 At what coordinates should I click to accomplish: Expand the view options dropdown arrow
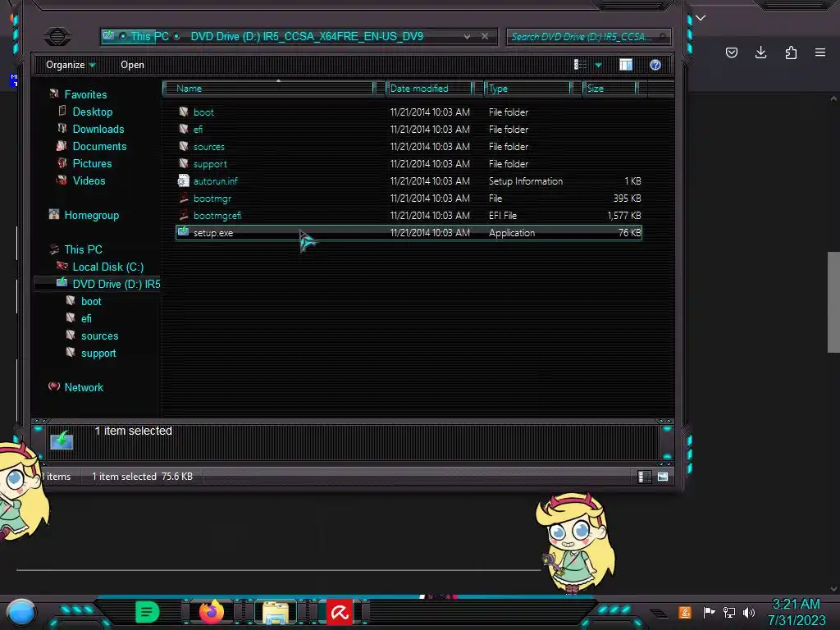(598, 66)
